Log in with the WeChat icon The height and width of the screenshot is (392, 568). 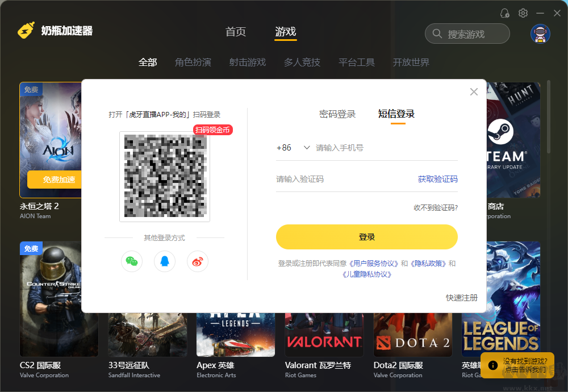pos(132,261)
